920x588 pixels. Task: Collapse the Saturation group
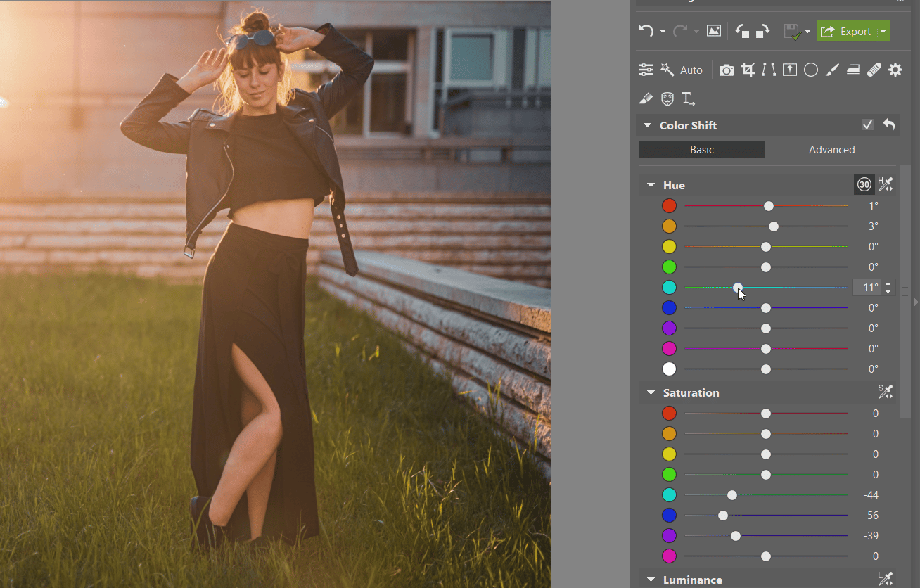pyautogui.click(x=651, y=393)
